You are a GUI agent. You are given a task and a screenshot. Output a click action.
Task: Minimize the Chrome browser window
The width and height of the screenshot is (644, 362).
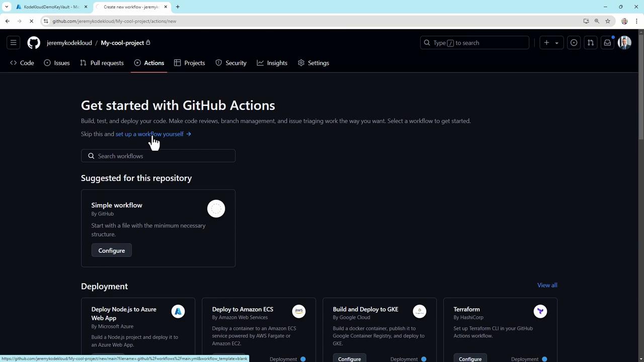[x=605, y=7]
